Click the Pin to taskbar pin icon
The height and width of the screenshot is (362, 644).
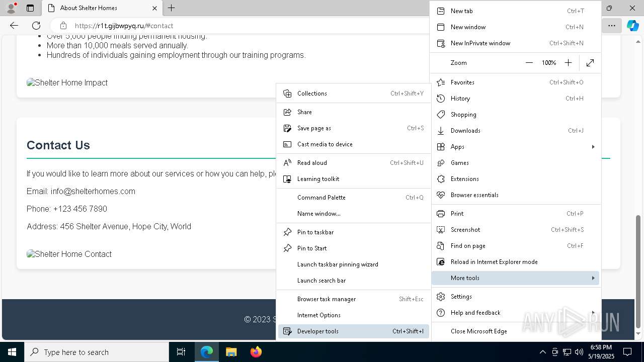pyautogui.click(x=287, y=232)
